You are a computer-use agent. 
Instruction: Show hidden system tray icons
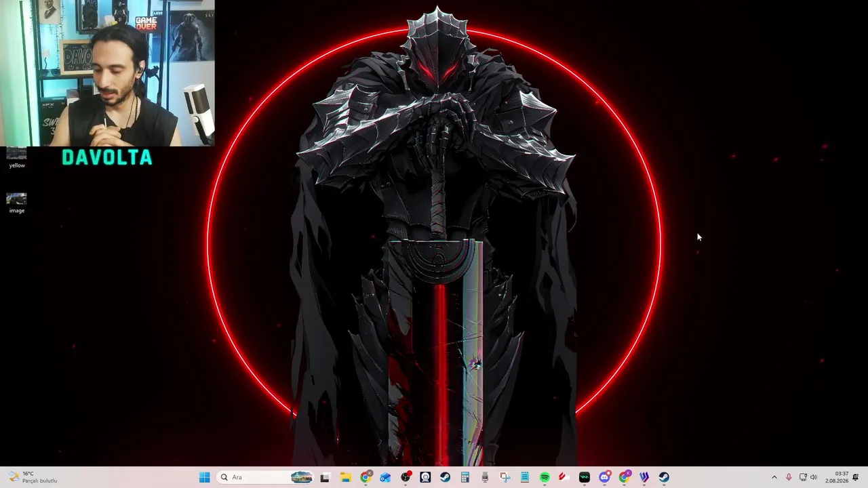pyautogui.click(x=774, y=477)
